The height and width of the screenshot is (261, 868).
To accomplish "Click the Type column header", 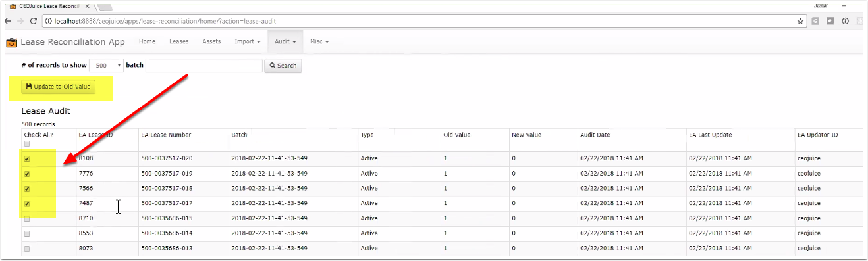I will click(x=367, y=135).
